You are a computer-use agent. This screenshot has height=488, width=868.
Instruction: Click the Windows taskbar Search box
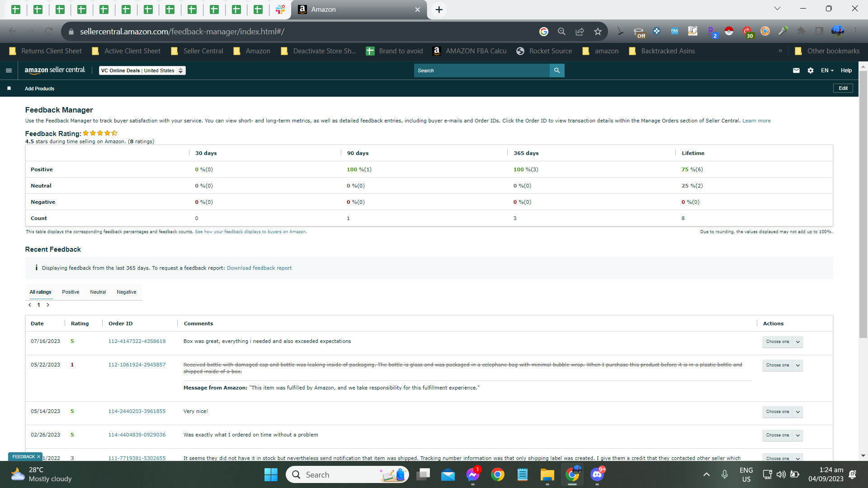(347, 474)
